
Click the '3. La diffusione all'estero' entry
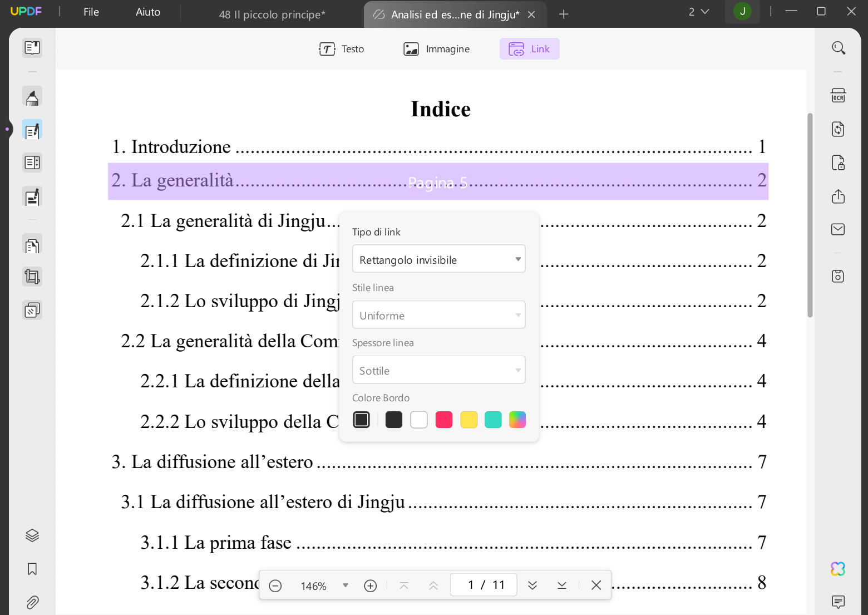(x=438, y=462)
